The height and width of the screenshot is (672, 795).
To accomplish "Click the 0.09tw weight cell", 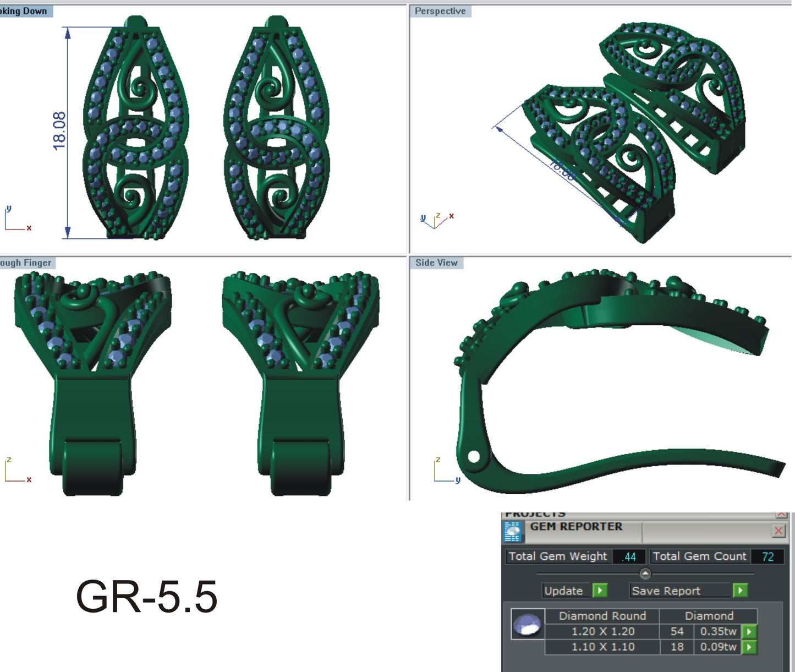I will (718, 647).
